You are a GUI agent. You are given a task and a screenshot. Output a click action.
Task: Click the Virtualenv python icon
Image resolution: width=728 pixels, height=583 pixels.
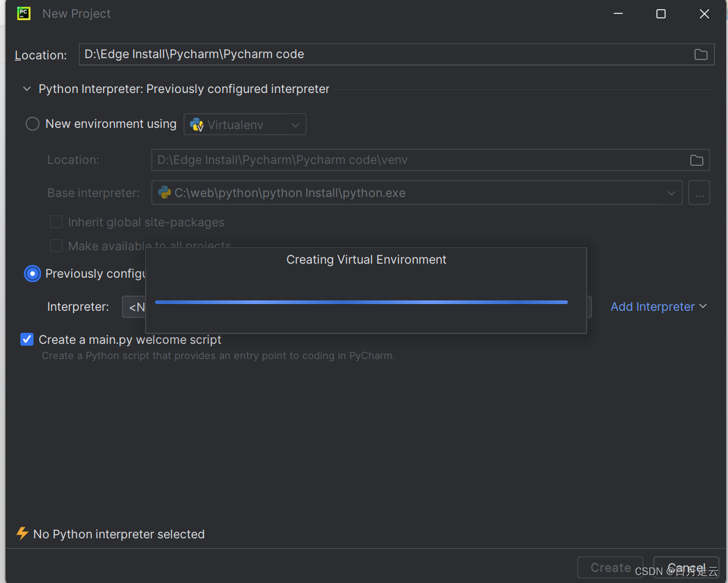coord(197,124)
